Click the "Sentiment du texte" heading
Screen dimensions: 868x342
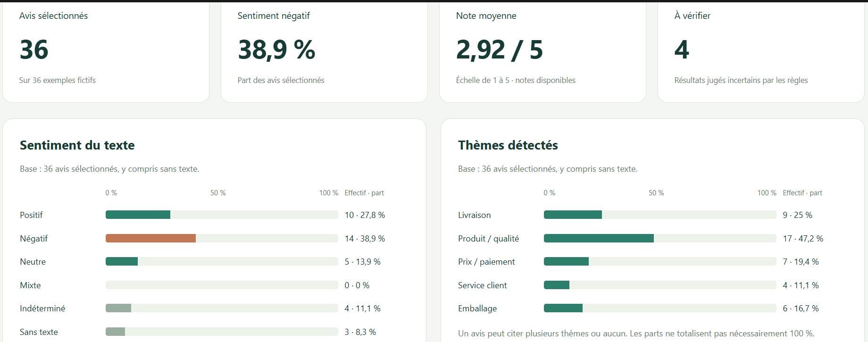click(77, 145)
